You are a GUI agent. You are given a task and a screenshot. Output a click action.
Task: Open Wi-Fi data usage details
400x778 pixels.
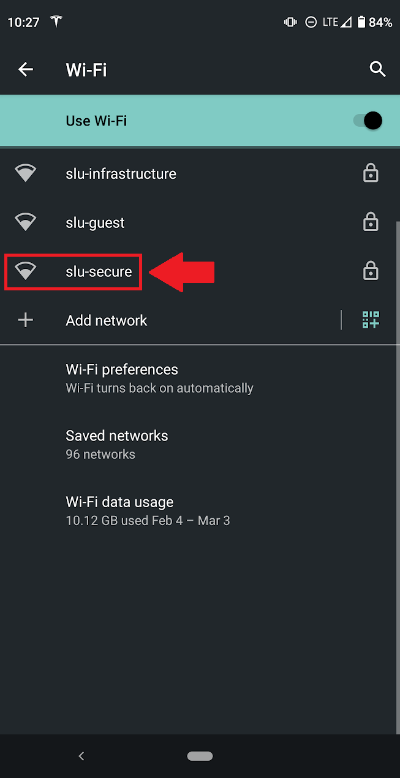click(x=199, y=511)
